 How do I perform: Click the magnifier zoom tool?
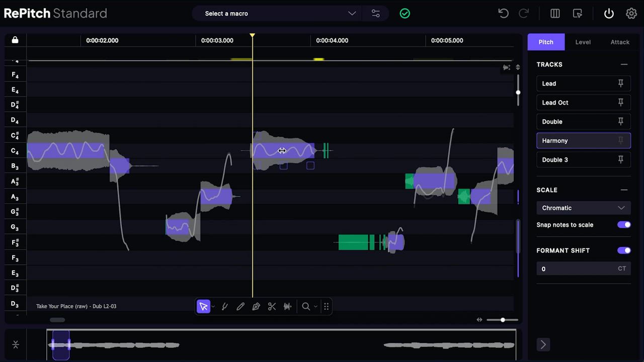305,306
